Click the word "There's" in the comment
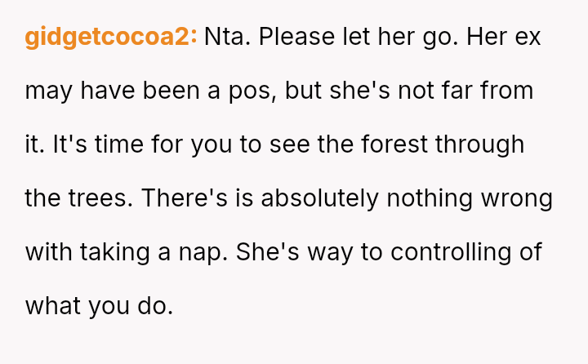 pyautogui.click(x=185, y=198)
